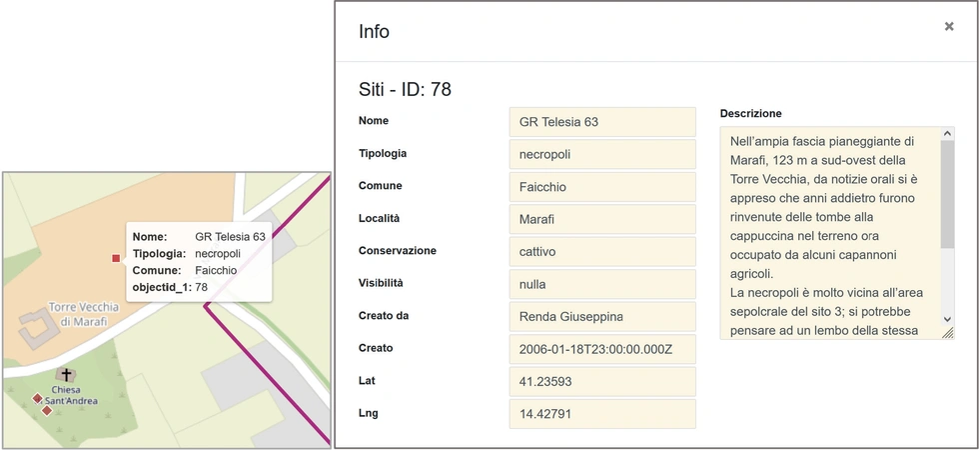Click the church cross icon on map
This screenshot has height=450, width=980.
point(67,376)
